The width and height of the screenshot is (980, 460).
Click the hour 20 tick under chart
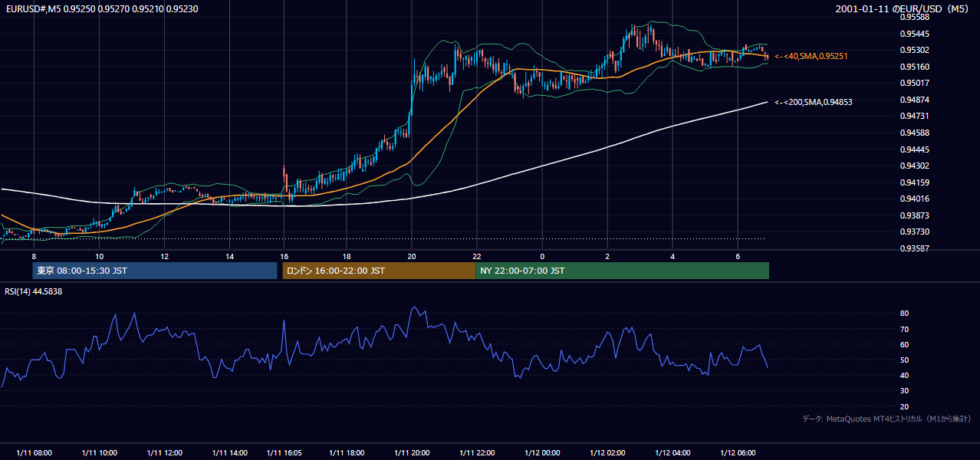(x=412, y=256)
